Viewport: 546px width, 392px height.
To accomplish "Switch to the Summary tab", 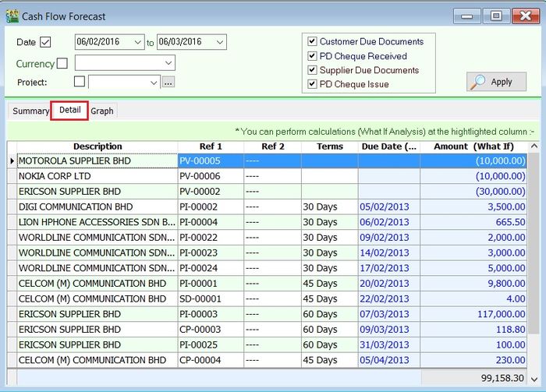I will 30,111.
